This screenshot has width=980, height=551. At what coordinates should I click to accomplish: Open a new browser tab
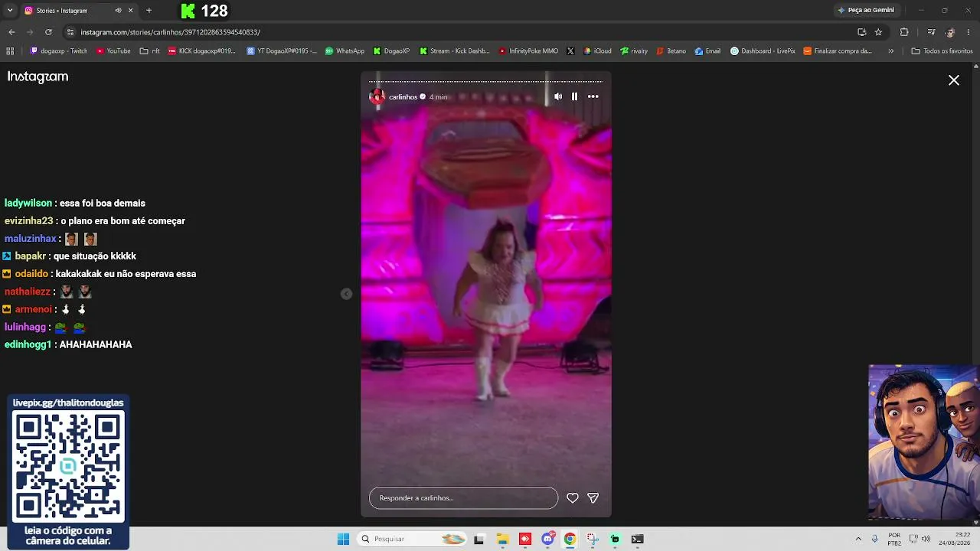tap(149, 11)
